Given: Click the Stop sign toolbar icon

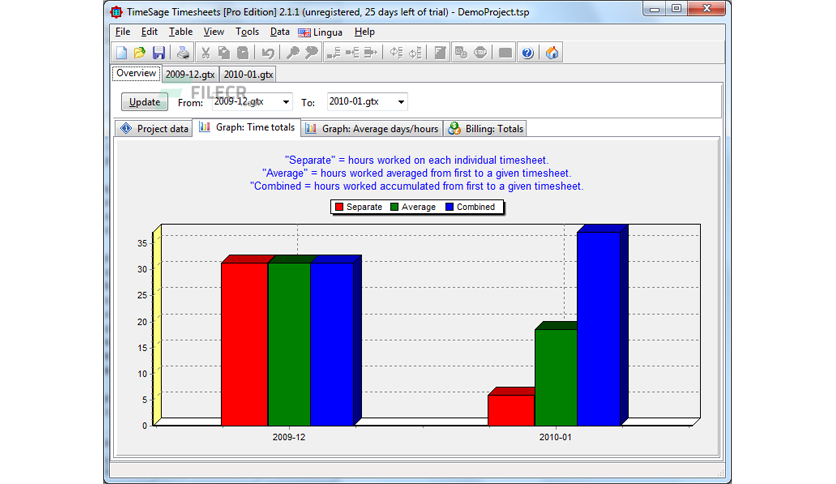Looking at the screenshot, I should pyautogui.click(x=480, y=52).
